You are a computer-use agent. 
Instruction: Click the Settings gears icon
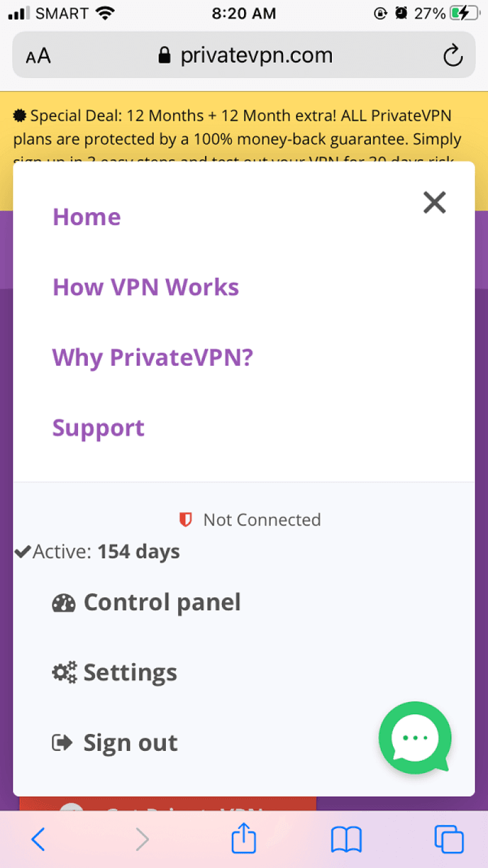click(64, 673)
